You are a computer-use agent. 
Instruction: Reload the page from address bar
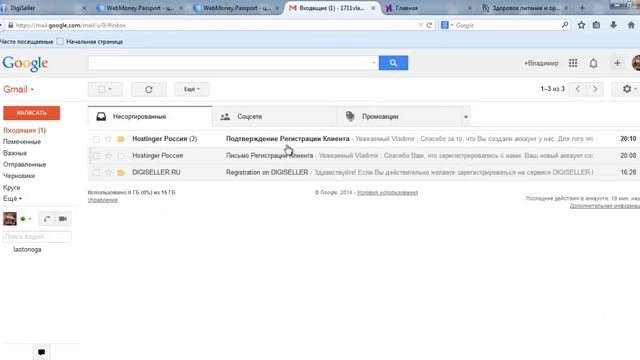429,25
